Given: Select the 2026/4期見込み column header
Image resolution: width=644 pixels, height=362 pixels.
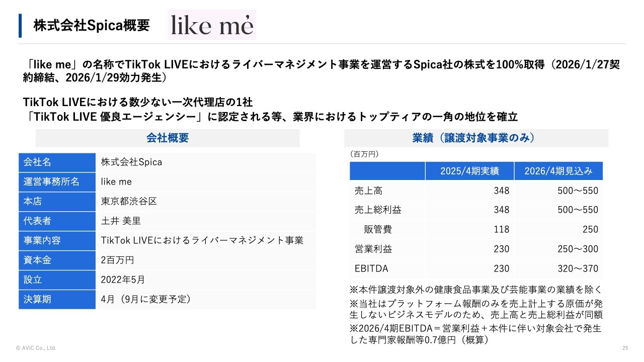Looking at the screenshot, I should coord(558,171).
